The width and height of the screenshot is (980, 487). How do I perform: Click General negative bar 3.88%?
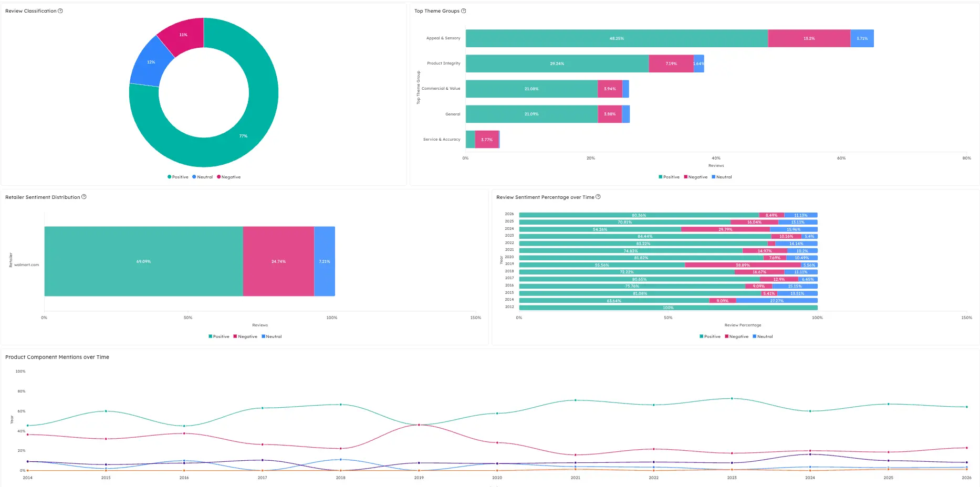610,114
